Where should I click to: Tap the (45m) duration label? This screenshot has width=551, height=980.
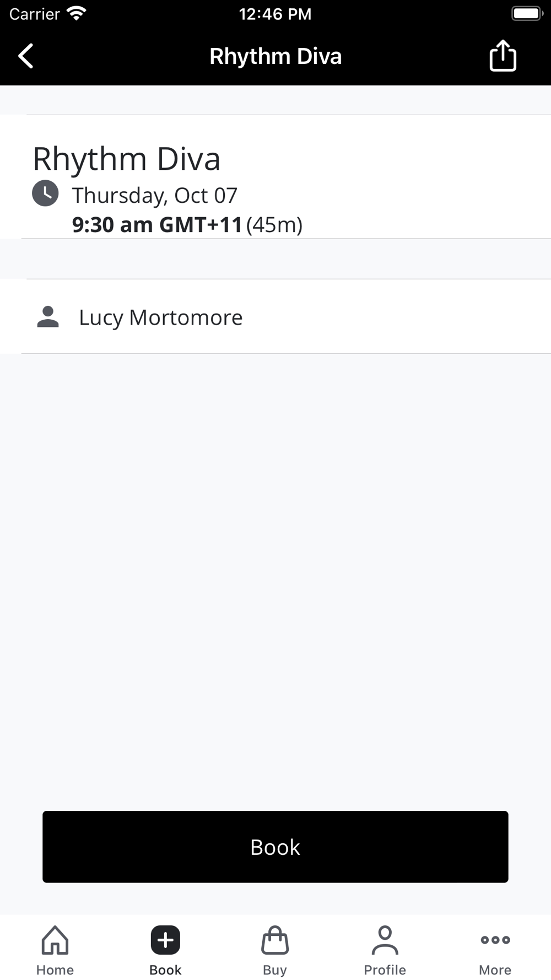(274, 225)
